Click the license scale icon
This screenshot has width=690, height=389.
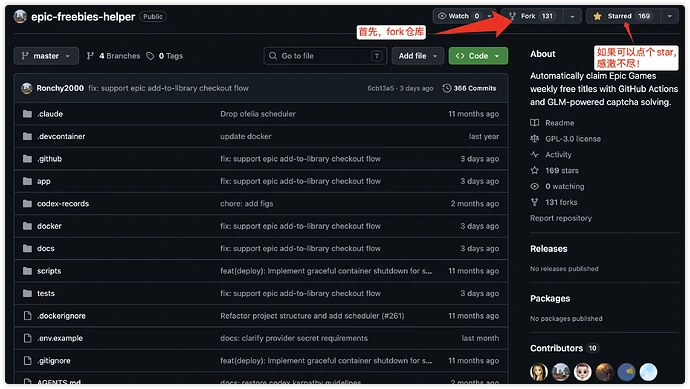coord(535,139)
